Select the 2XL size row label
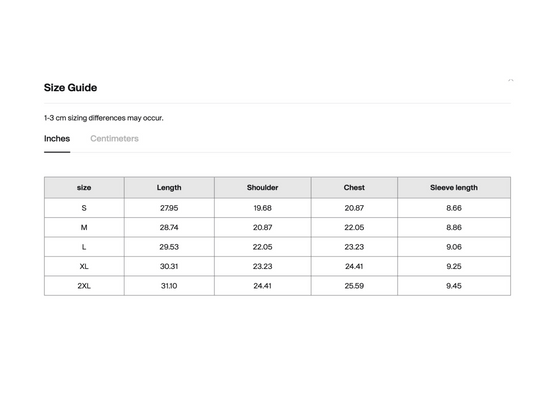This screenshot has height=416, width=533. pyautogui.click(x=84, y=286)
